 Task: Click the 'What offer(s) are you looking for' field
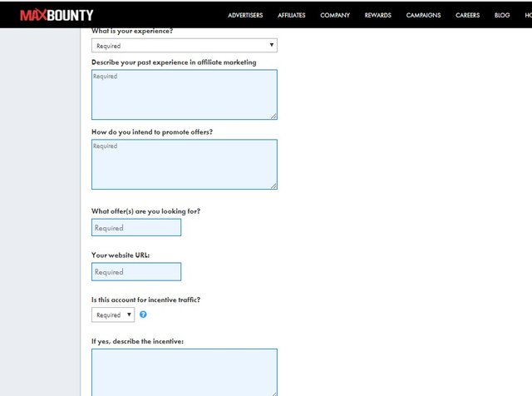coord(136,228)
